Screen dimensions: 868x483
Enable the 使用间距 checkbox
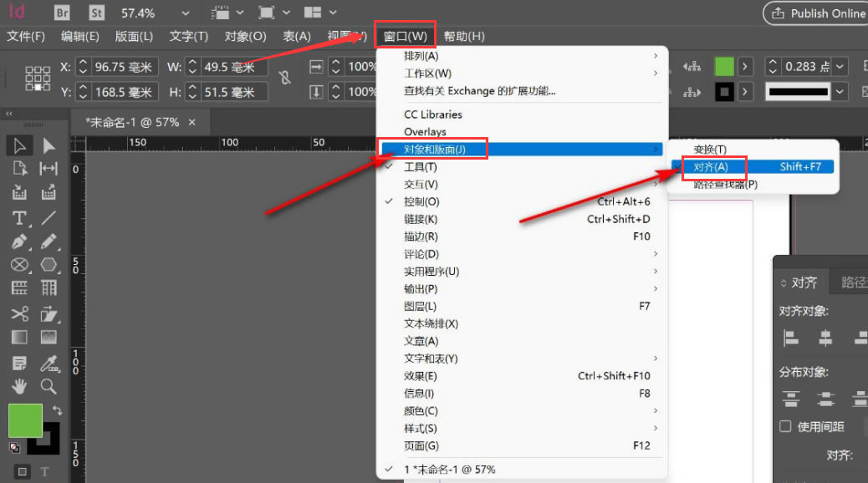coord(785,426)
